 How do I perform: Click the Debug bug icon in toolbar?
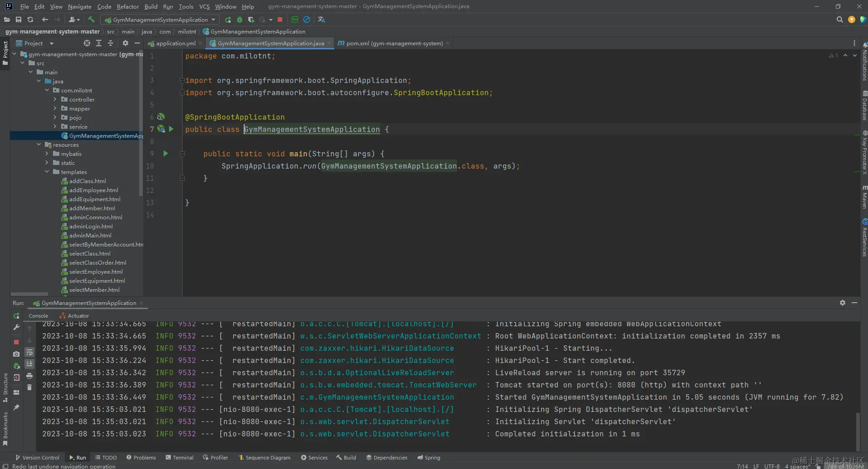click(x=240, y=19)
